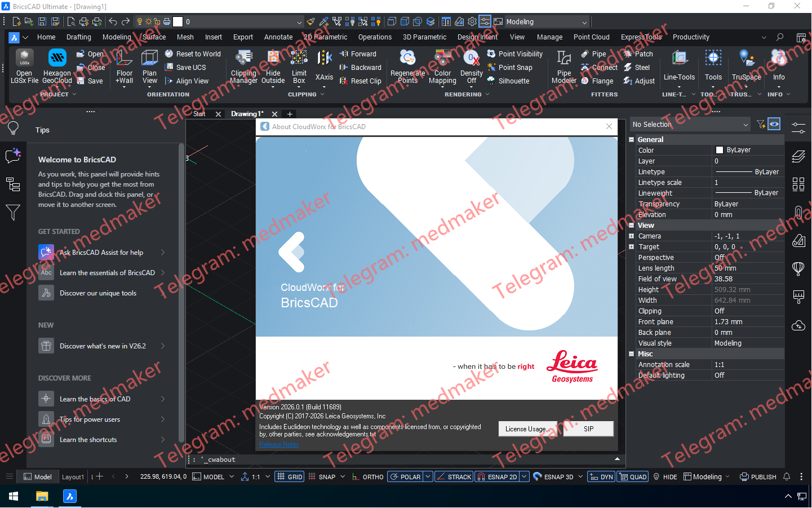Click the white color swatch in toolbar

[178, 22]
